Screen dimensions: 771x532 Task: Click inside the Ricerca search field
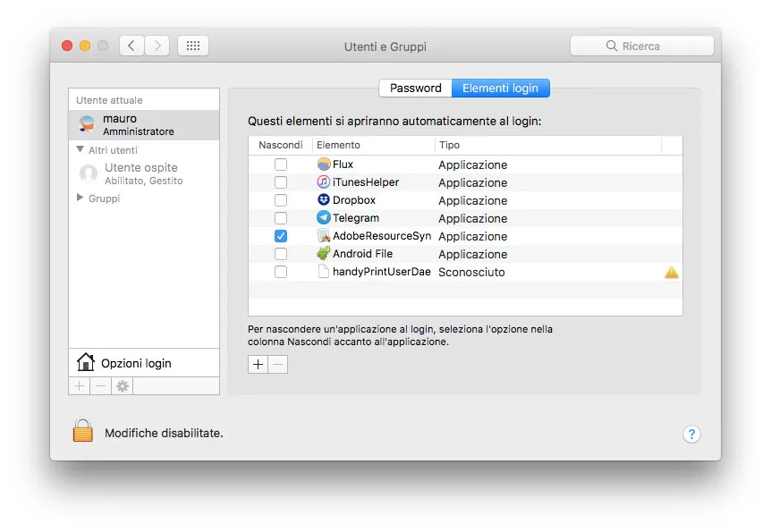(x=642, y=45)
